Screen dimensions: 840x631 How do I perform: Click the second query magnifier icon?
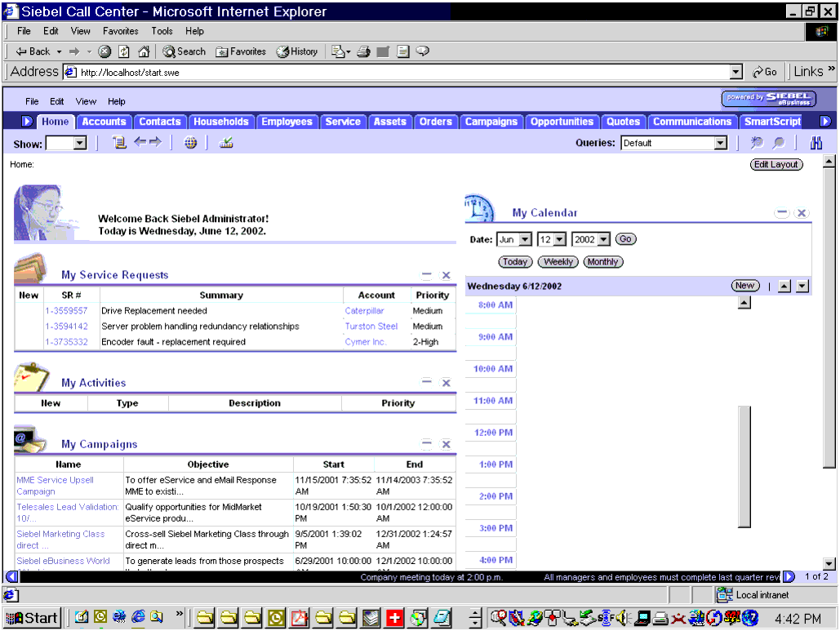point(779,143)
